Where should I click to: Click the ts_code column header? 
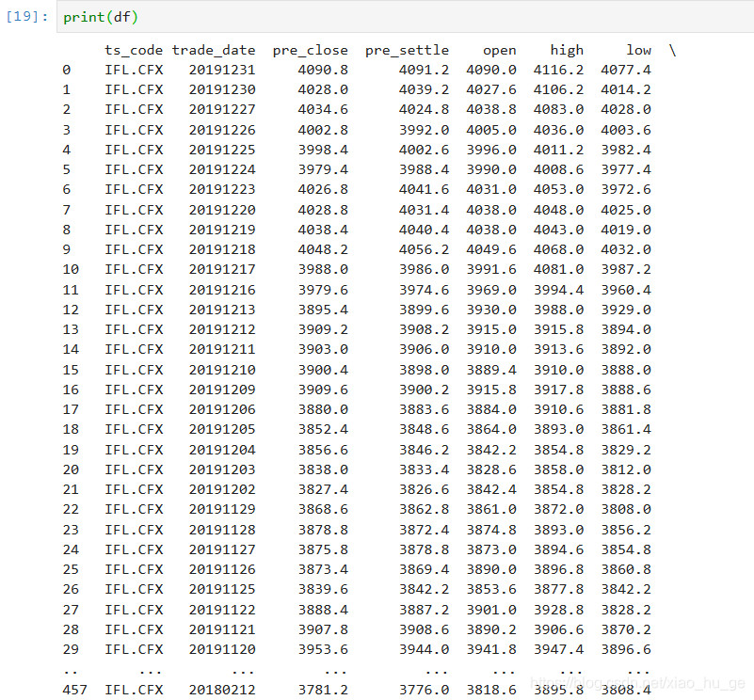134,50
